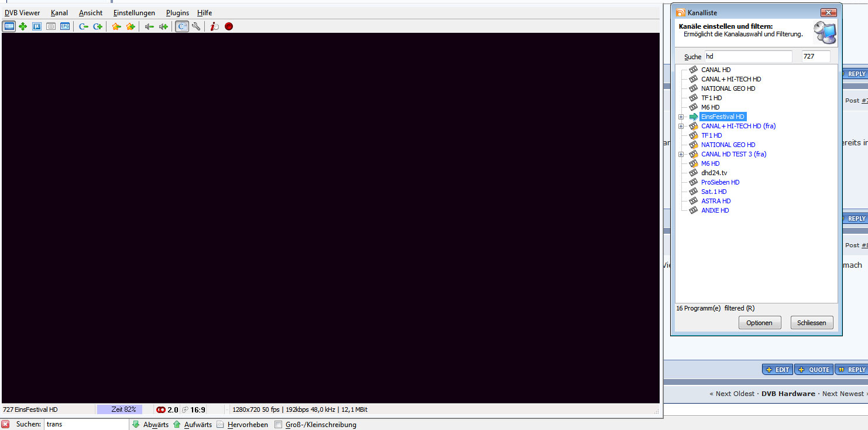The width and height of the screenshot is (868, 430).
Task: Open the Ansicht menu
Action: pyautogui.click(x=91, y=13)
